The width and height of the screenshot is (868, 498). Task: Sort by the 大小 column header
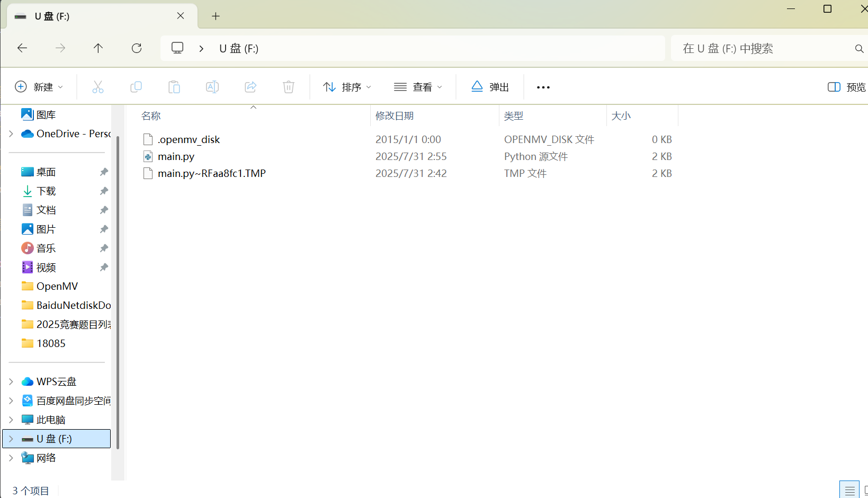(621, 115)
